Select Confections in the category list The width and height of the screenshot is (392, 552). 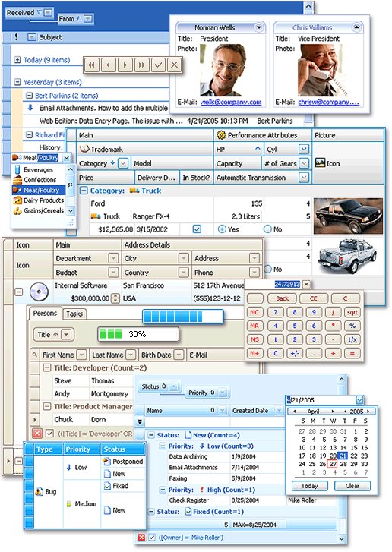(x=40, y=180)
